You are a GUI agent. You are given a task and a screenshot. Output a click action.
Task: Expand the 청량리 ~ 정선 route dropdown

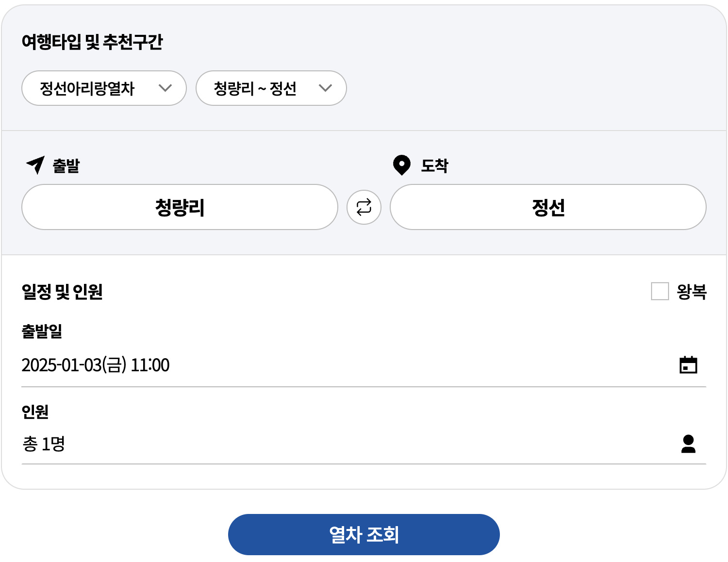pos(271,88)
